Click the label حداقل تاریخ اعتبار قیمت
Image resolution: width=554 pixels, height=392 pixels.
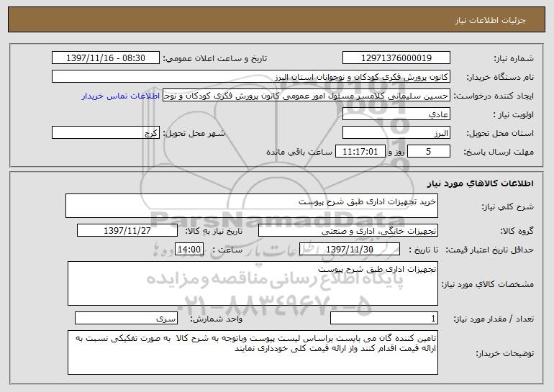point(489,250)
